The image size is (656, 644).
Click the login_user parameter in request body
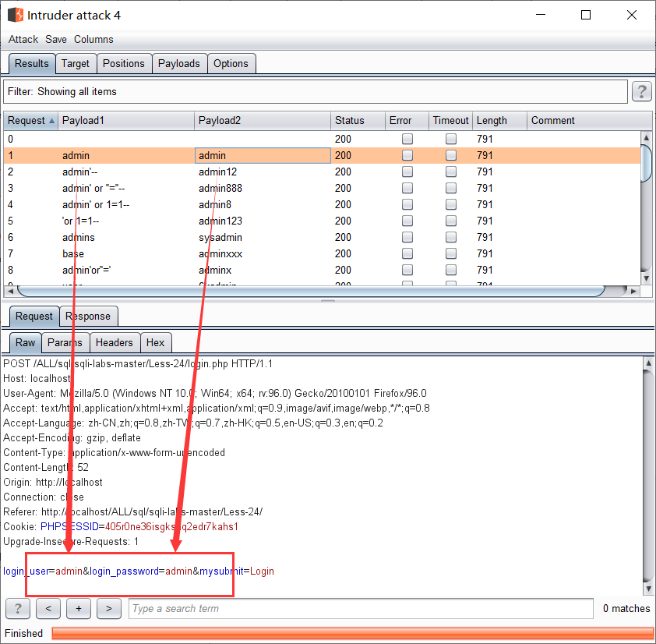[26, 571]
